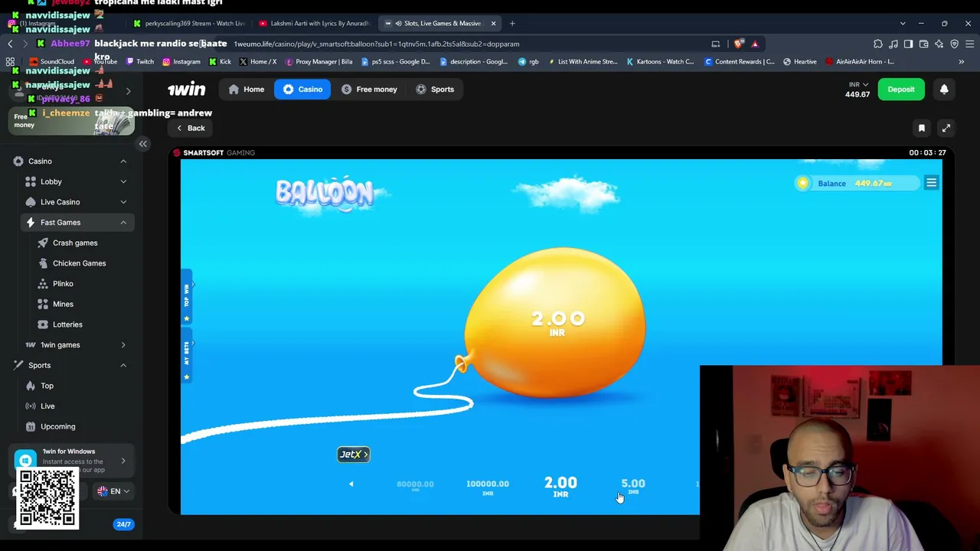This screenshot has height=551, width=980.
Task: Click the Balance display in the game
Action: (x=856, y=184)
